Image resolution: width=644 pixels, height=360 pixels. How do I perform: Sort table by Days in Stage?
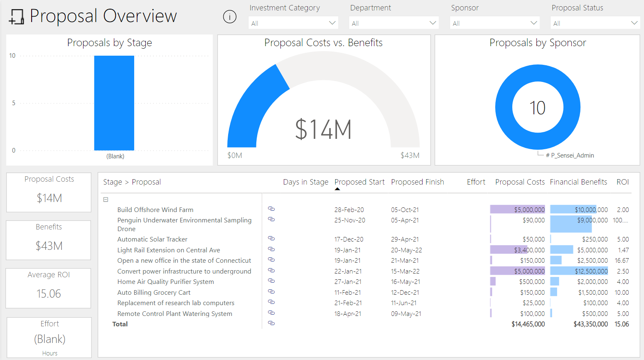pyautogui.click(x=306, y=182)
